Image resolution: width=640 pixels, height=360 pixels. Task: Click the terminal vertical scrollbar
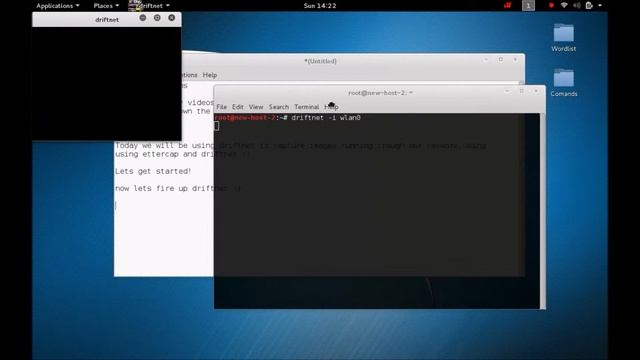point(542,211)
